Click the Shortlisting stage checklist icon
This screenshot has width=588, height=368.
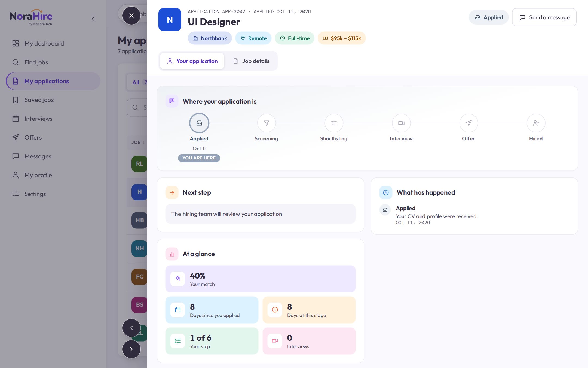[334, 123]
